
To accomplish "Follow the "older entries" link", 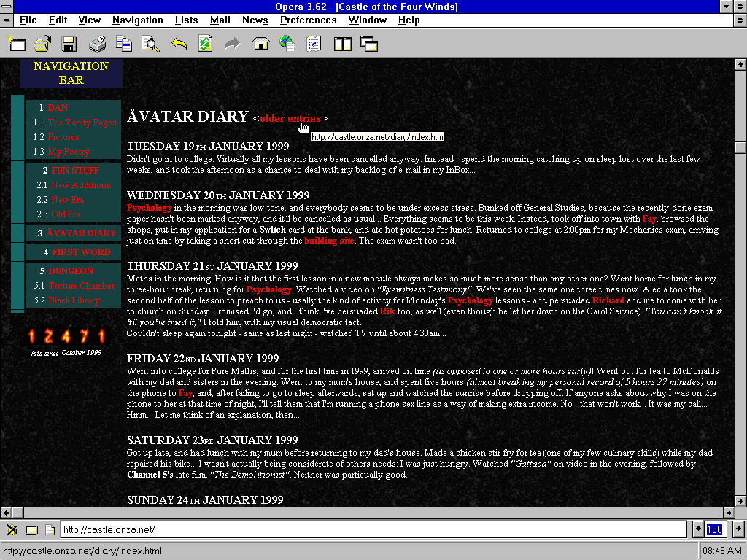I will coord(290,118).
